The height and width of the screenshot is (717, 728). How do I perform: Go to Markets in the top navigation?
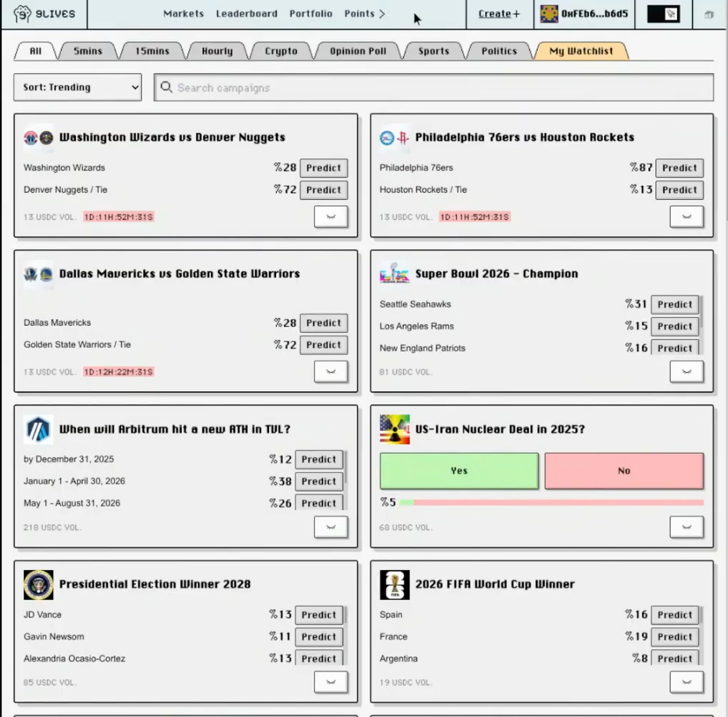click(x=183, y=14)
